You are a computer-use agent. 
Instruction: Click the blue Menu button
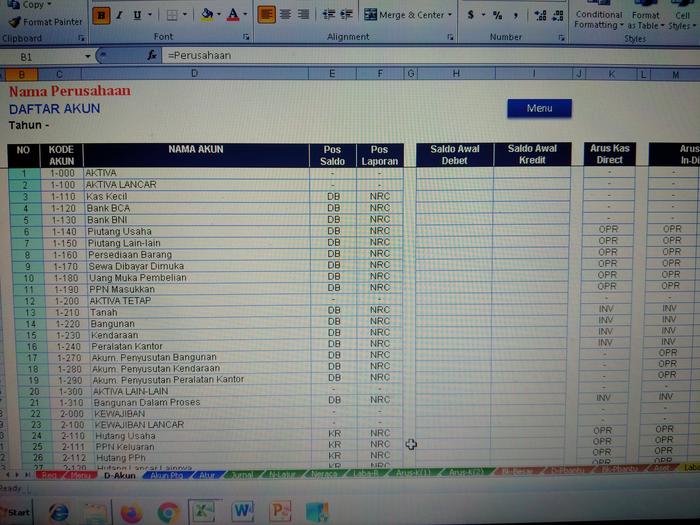pos(539,108)
